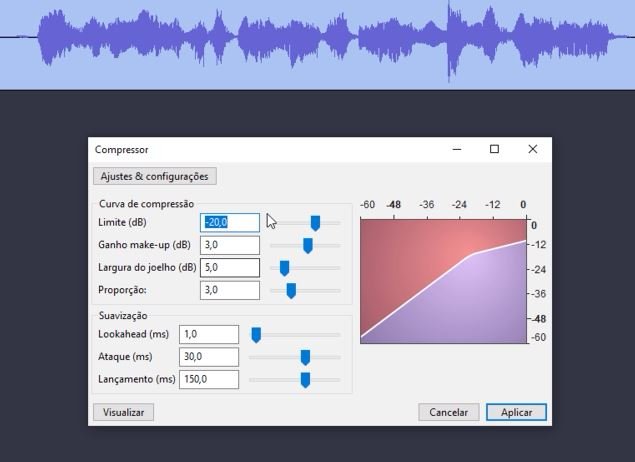This screenshot has height=462, width=635.
Task: Apply the compressor with Aplicar
Action: click(516, 412)
